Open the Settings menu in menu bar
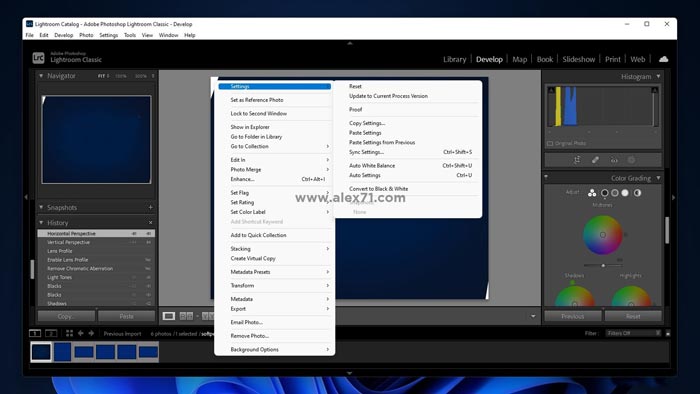Image resolution: width=700 pixels, height=394 pixels. point(108,35)
